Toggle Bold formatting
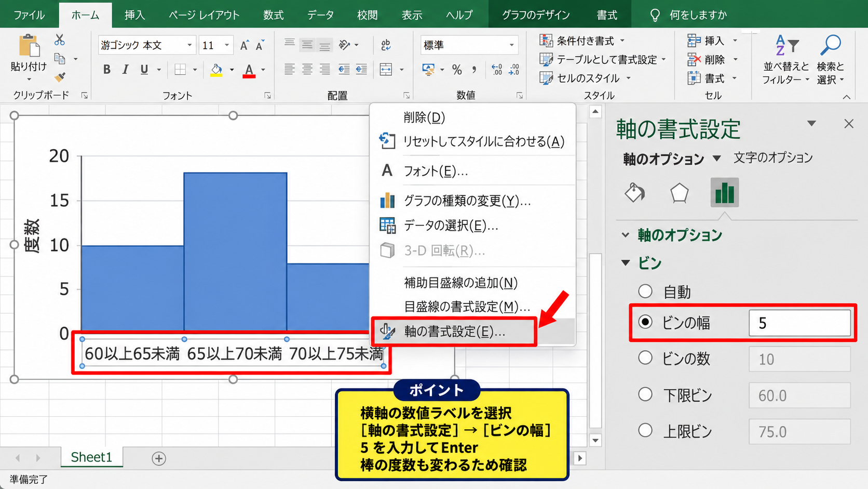Viewport: 868px width, 489px height. 107,70
